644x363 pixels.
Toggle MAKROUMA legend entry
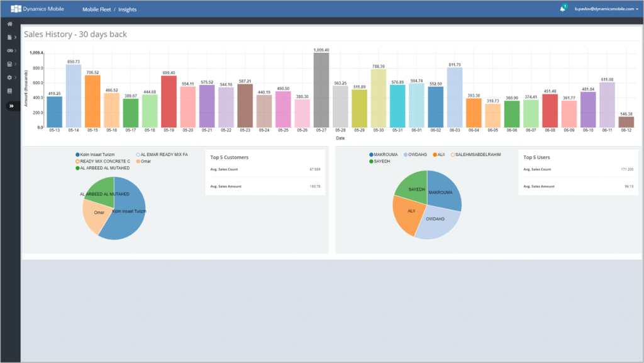tap(384, 155)
